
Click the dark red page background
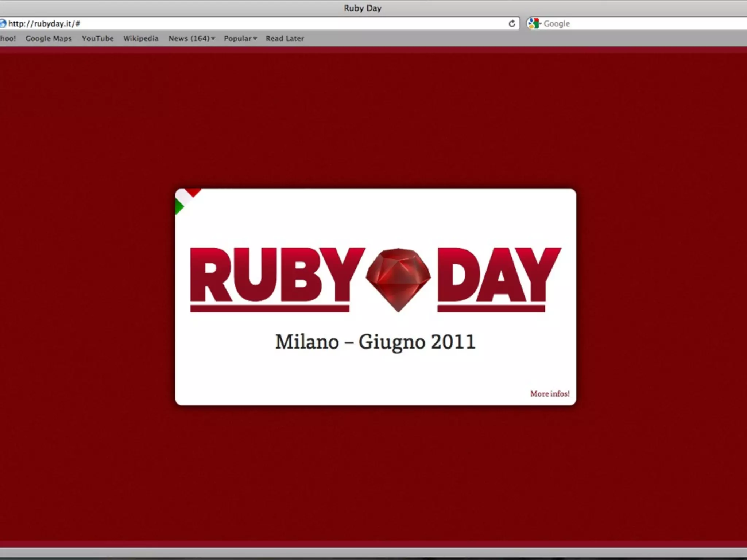91,292
